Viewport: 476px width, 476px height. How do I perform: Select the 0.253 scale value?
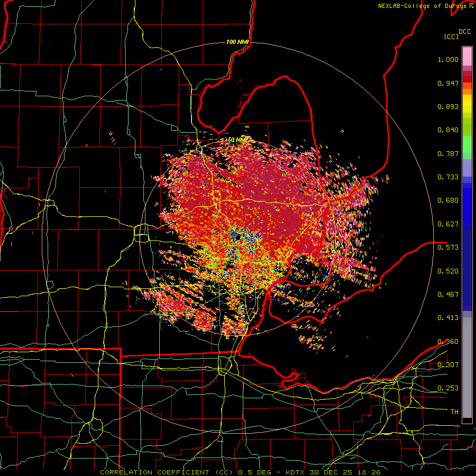[448, 388]
